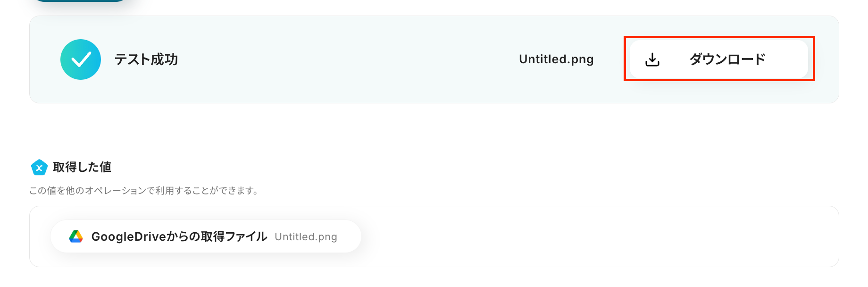
Task: Click the green checkmark success icon
Action: (x=81, y=59)
